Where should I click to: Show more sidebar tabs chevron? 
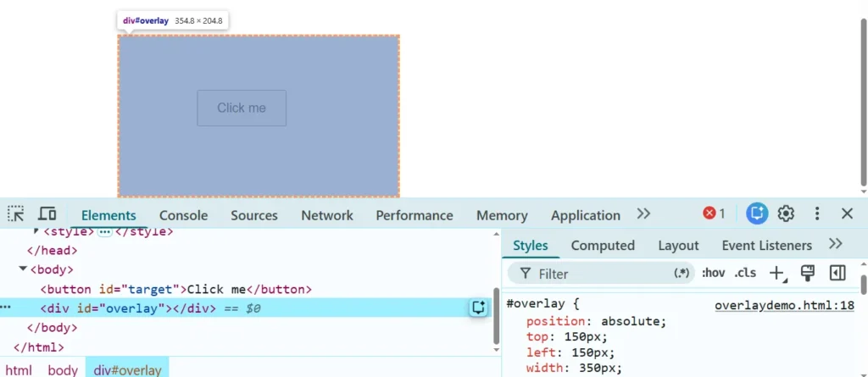tap(835, 244)
